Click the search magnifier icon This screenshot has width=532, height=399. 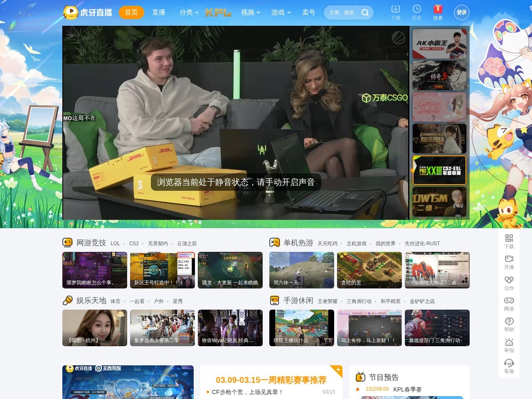(x=365, y=12)
